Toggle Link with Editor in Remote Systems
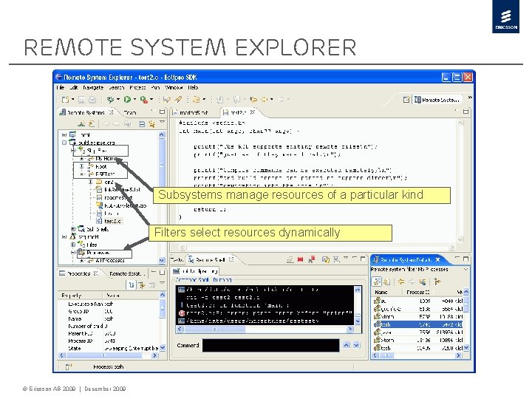Viewport: 532px width, 399px height. point(151,124)
